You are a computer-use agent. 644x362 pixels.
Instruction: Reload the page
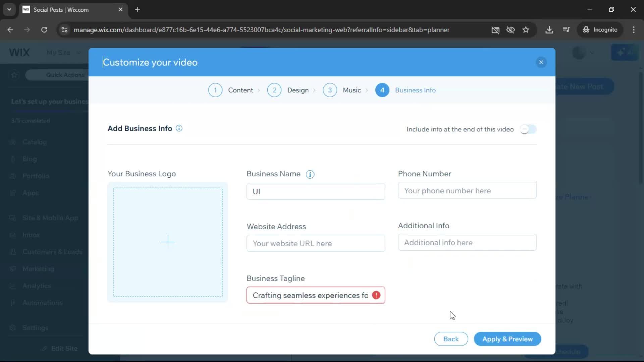44,30
